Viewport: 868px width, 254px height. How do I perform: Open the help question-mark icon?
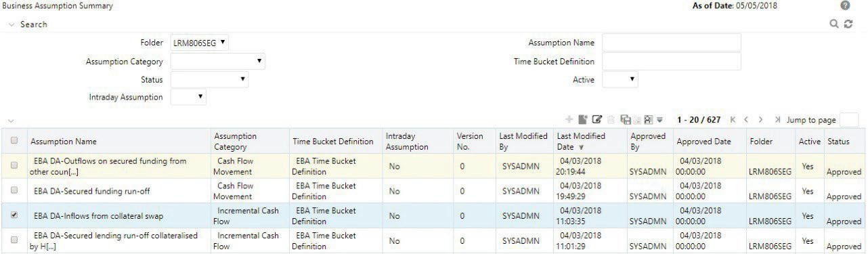(x=845, y=5)
